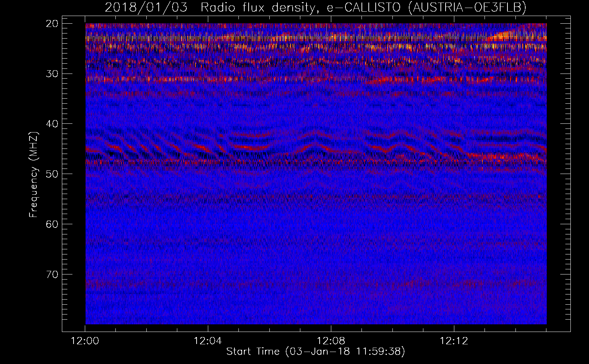Click the 70 frequency tick label

pyautogui.click(x=52, y=274)
